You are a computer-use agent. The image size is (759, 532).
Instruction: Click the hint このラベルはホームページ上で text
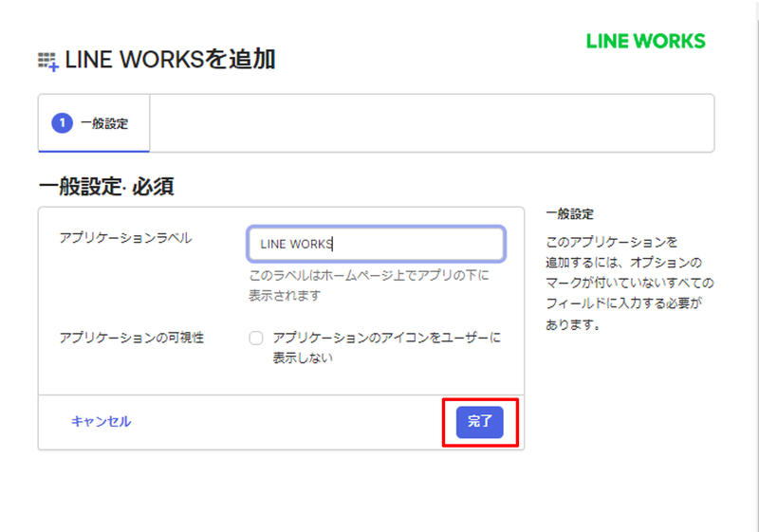click(x=369, y=284)
